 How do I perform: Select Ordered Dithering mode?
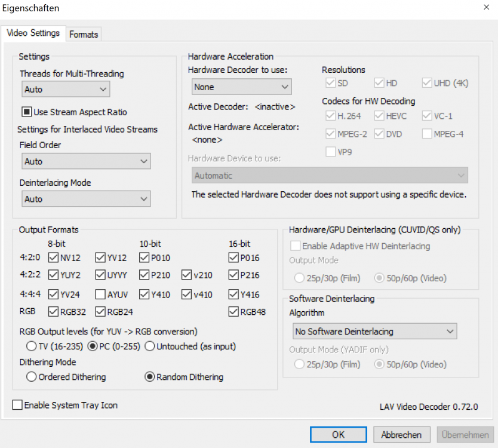31,377
